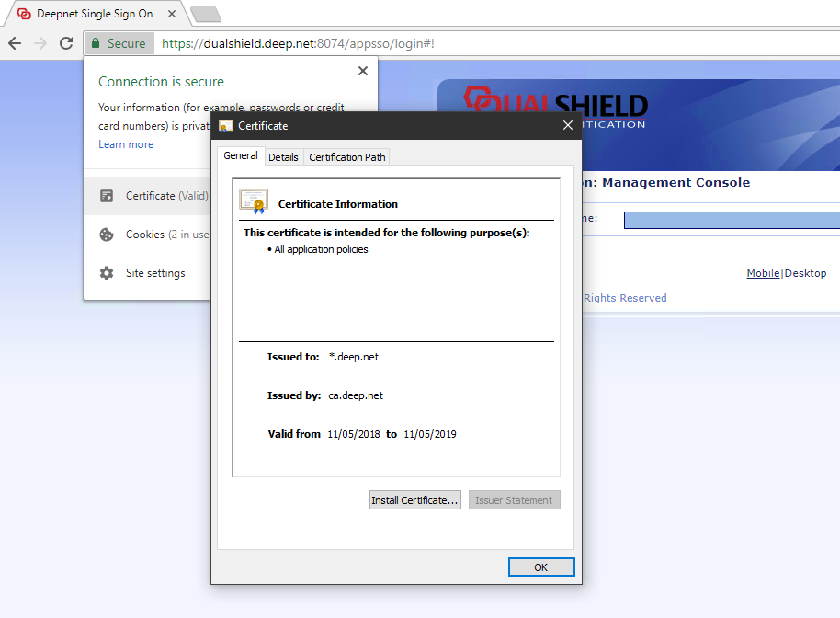
Task: Select the Deepnet Single Sign On tab
Action: [x=95, y=14]
